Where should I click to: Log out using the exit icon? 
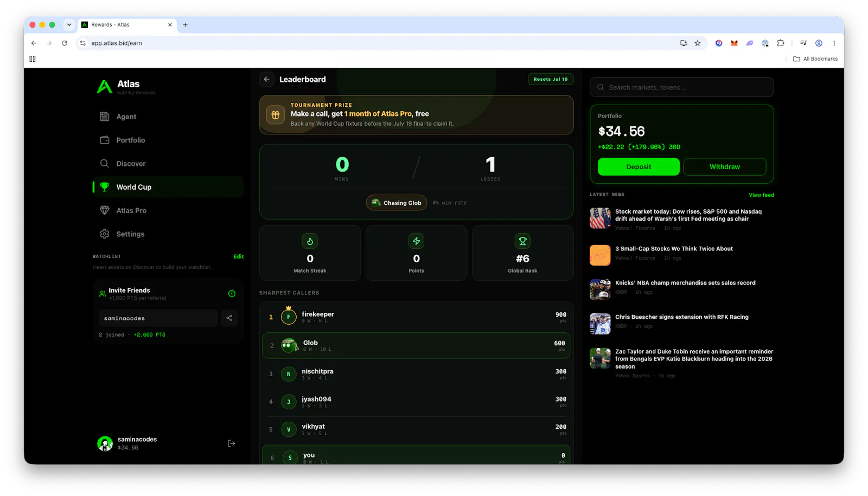[232, 443]
